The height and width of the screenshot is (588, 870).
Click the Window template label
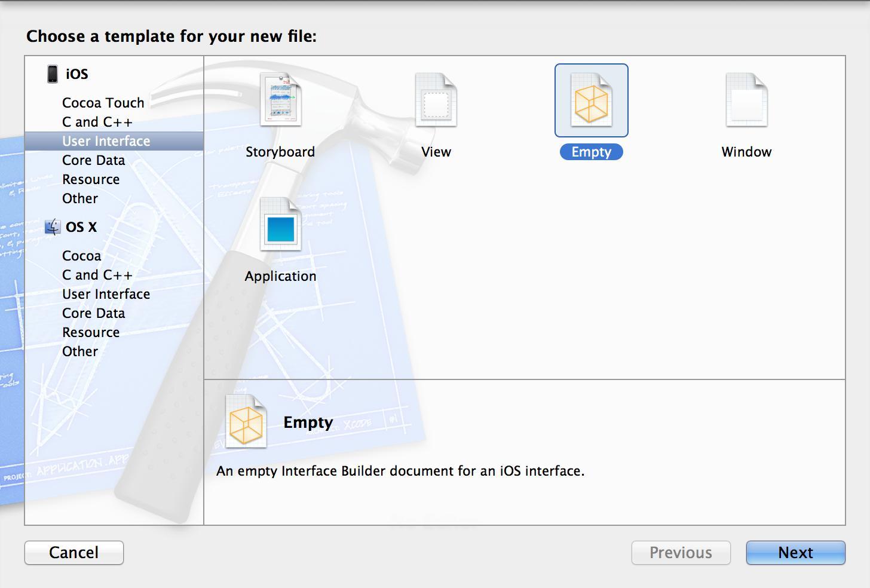pos(747,152)
